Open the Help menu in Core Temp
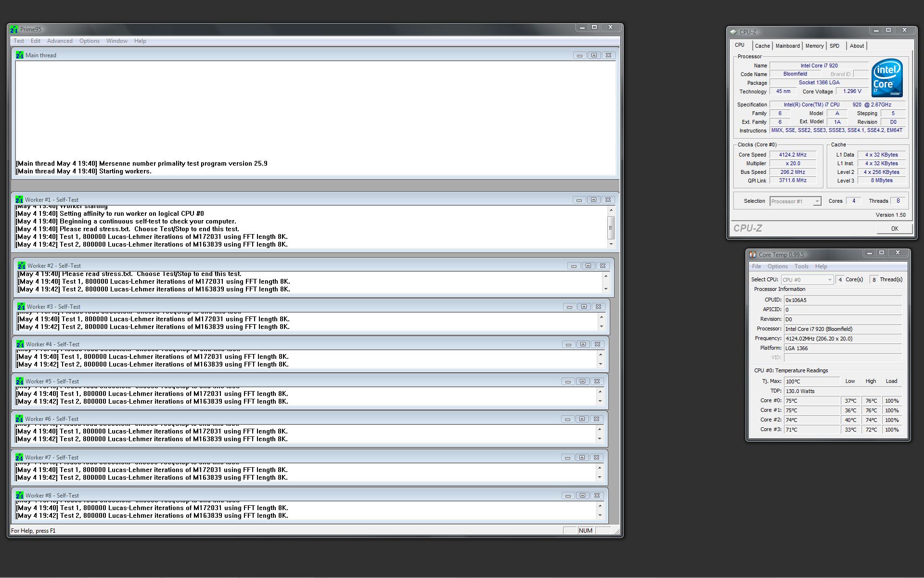Image resolution: width=924 pixels, height=578 pixels. click(821, 266)
